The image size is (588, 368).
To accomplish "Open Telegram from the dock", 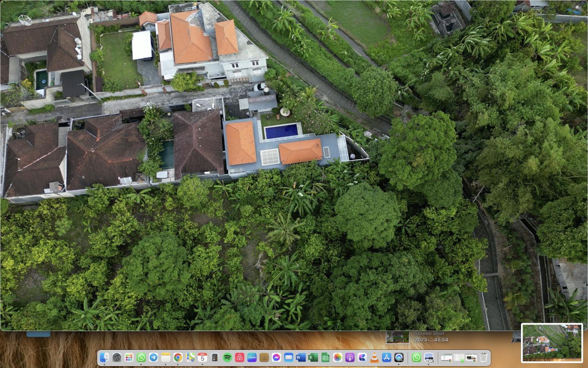I will point(154,358).
